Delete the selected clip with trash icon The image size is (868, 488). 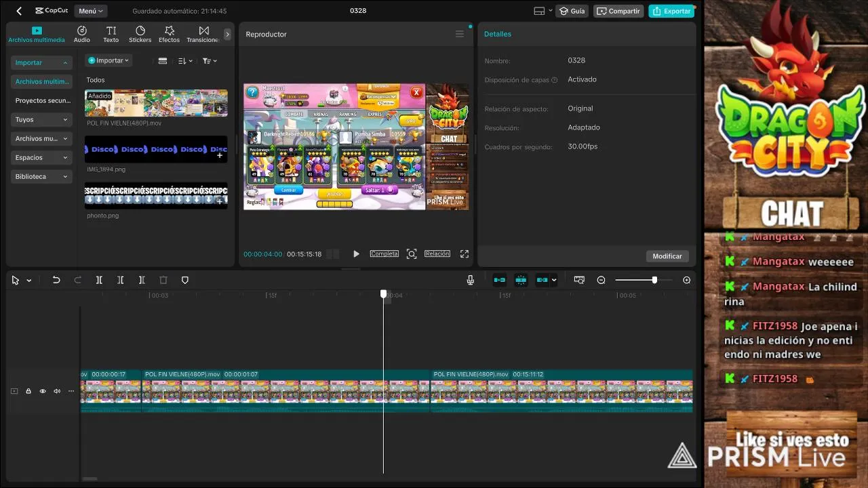point(163,280)
